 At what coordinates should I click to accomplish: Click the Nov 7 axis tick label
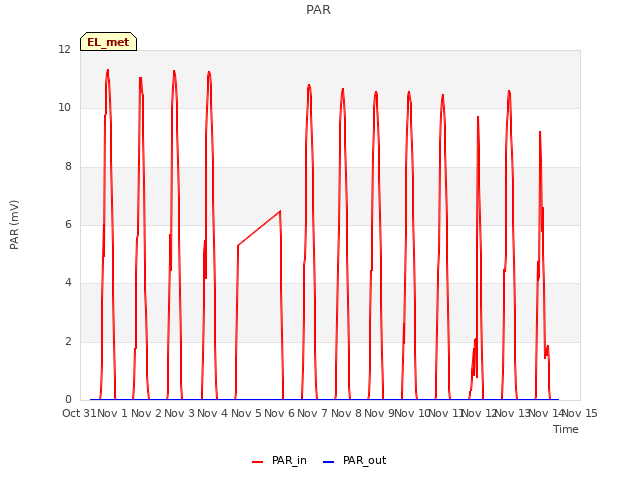312,413
